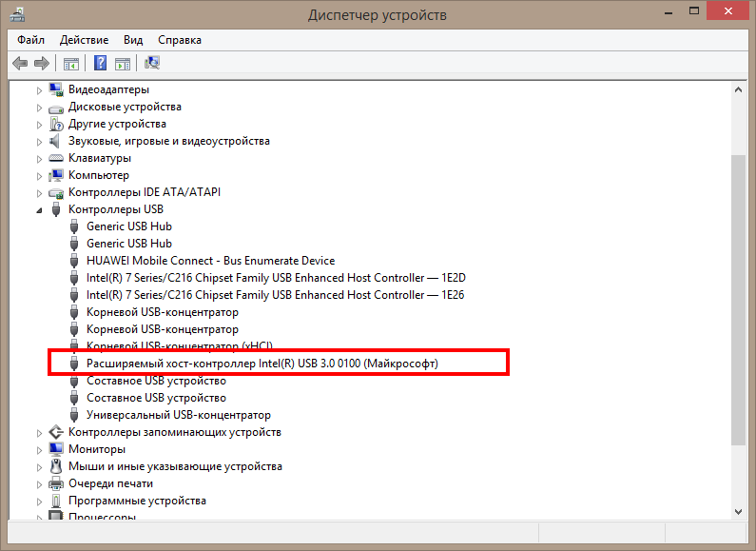The height and width of the screenshot is (551, 756).
Task: Click the speaker icon for Звуковые устройства
Action: [55, 141]
